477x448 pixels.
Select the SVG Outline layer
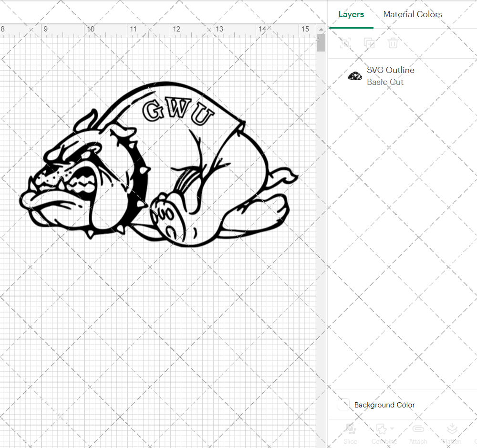[x=403, y=76]
